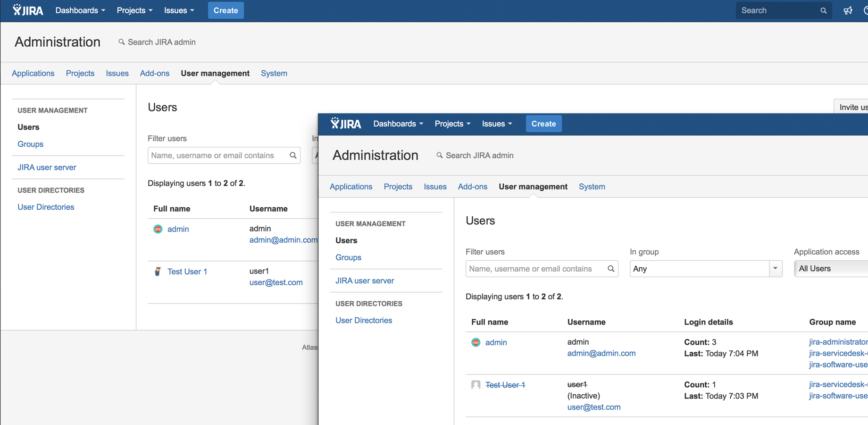The image size is (868, 425).
Task: Focus the Filter users field in the front window
Action: click(x=542, y=269)
